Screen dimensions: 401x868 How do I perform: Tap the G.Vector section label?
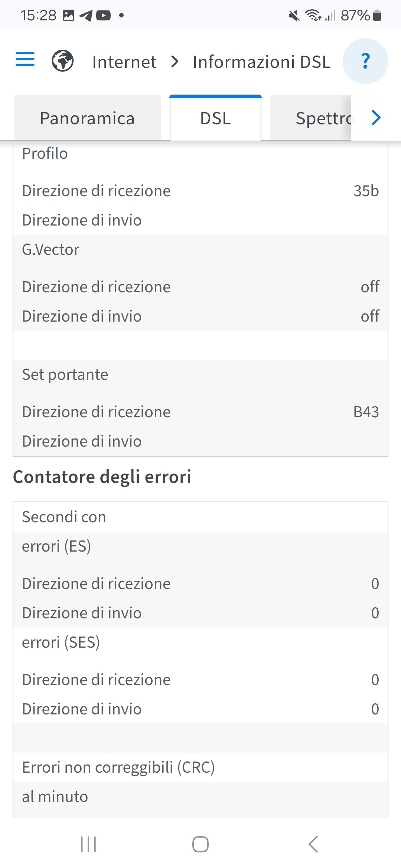pyautogui.click(x=51, y=250)
